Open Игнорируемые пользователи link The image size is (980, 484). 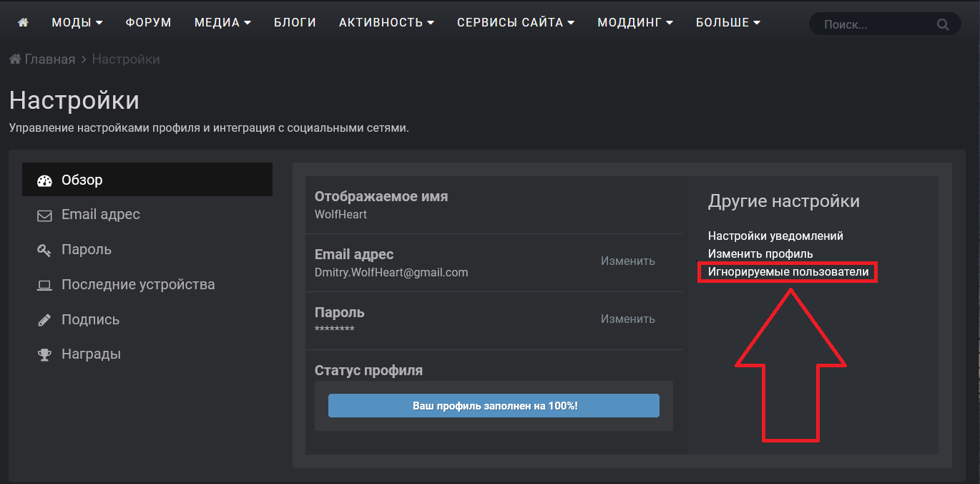tap(788, 272)
